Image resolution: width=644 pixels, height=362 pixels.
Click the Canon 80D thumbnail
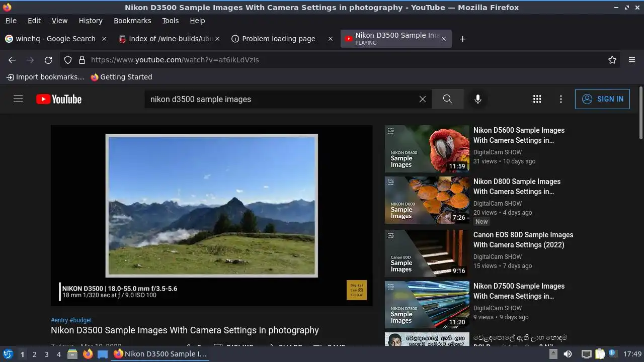pyautogui.click(x=427, y=253)
